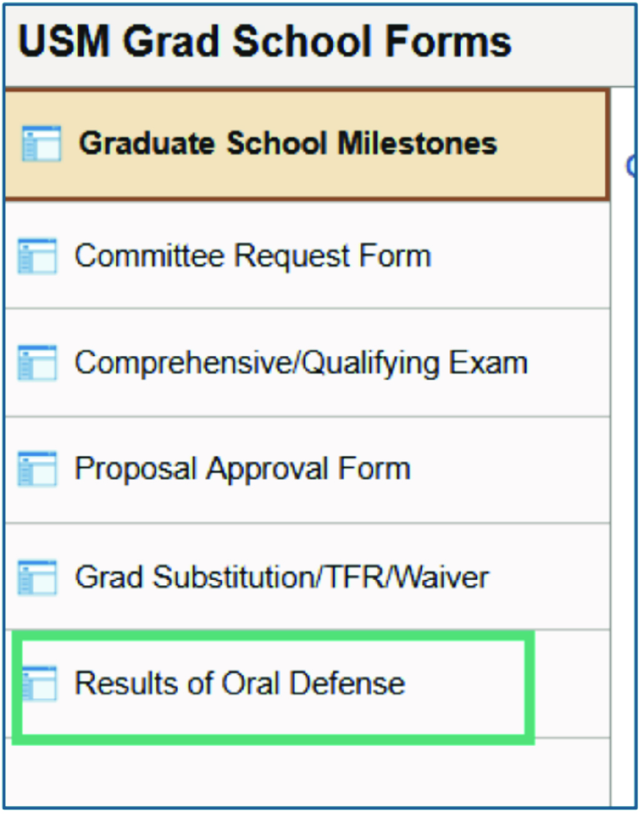Open Grad Substitution/TFR/Waiver form
Viewport: 644px width, 816px height.
(281, 577)
